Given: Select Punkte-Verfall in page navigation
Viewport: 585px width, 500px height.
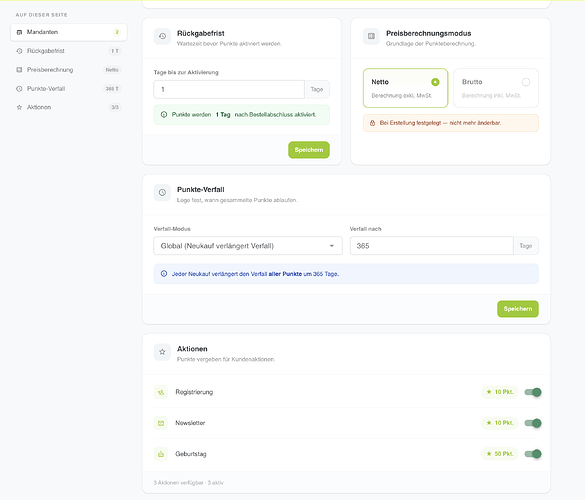Looking at the screenshot, I should [69, 88].
